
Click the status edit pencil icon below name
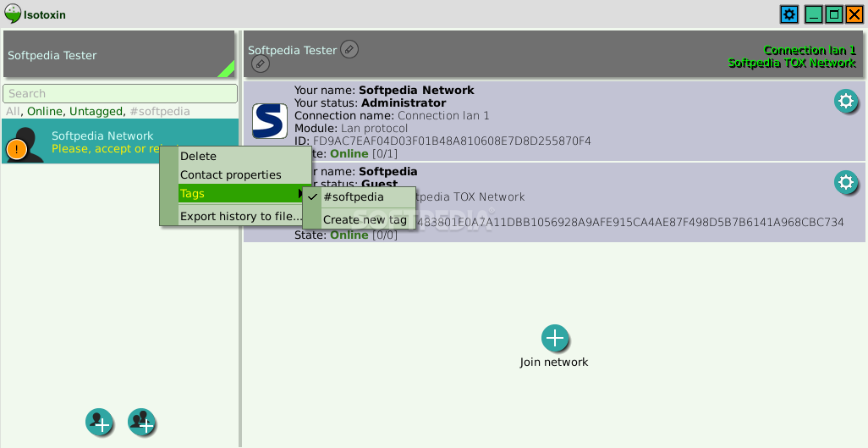261,64
